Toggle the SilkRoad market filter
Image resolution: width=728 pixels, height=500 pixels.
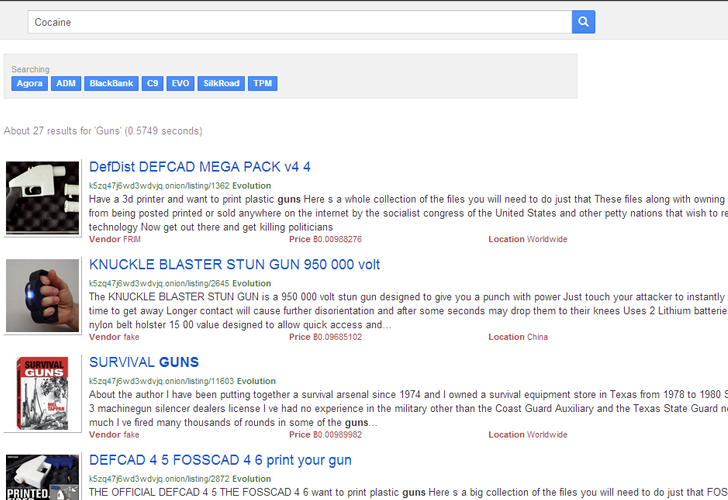tap(221, 84)
